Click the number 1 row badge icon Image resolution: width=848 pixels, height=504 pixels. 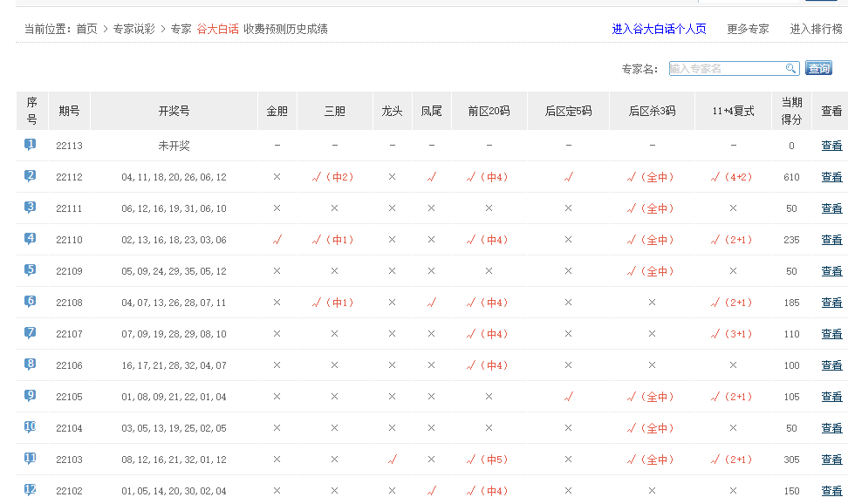31,145
